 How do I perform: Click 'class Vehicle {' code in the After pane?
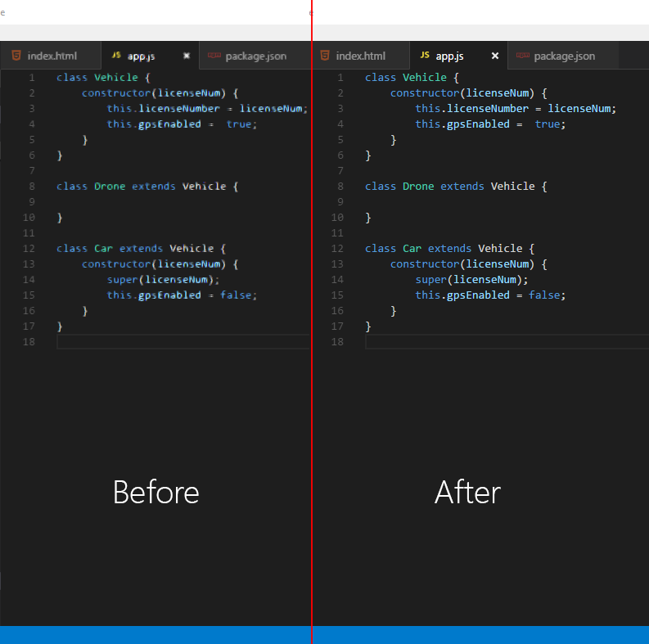click(412, 78)
